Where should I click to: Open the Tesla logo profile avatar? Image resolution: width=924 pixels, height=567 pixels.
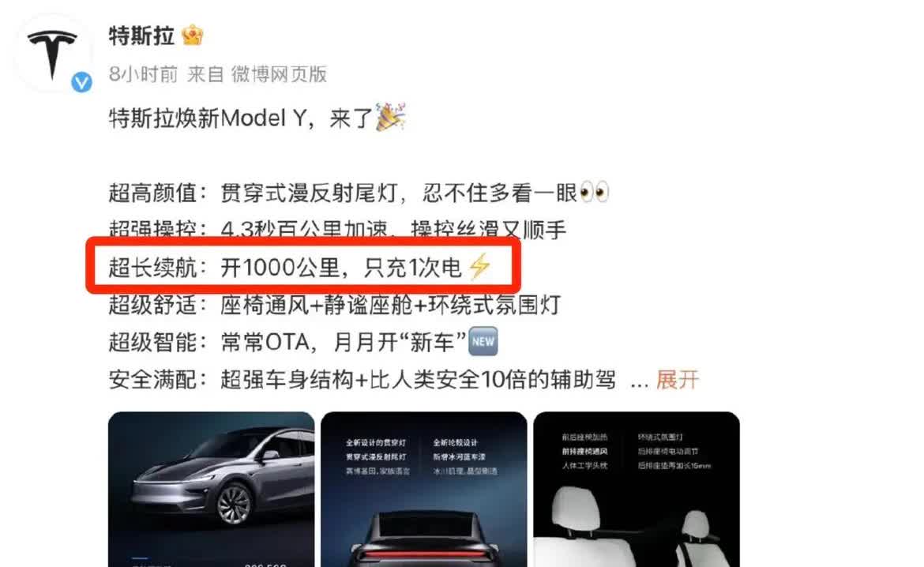[52, 54]
